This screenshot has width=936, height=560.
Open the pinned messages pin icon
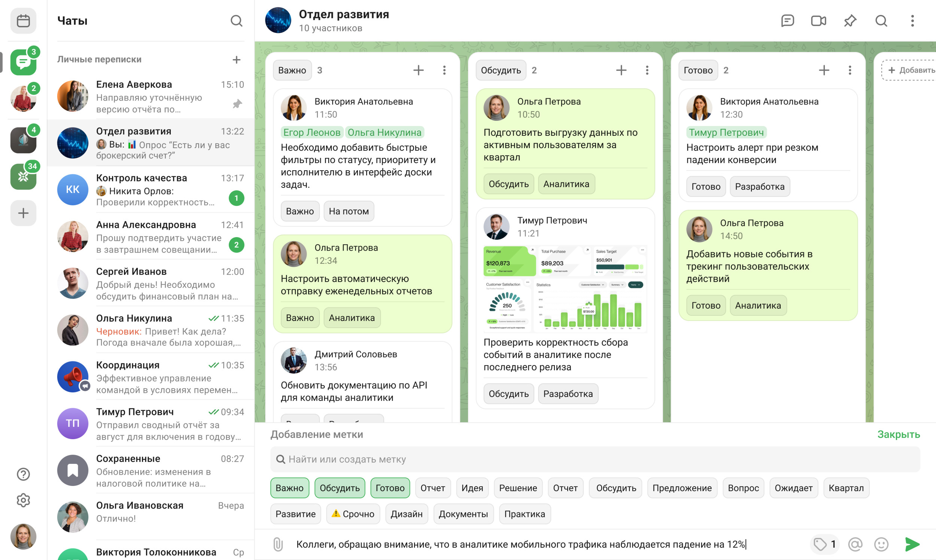(850, 21)
